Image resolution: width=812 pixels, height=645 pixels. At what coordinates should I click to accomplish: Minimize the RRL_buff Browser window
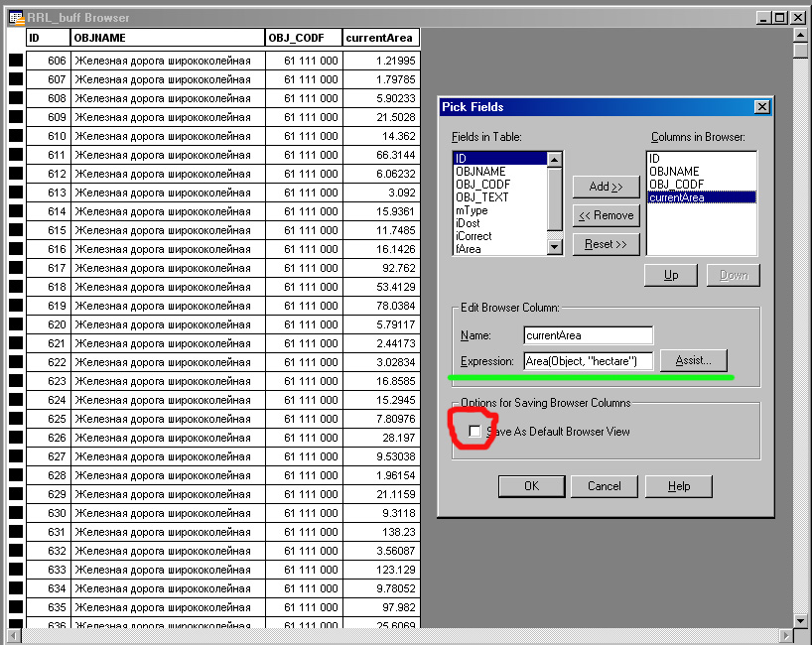763,18
